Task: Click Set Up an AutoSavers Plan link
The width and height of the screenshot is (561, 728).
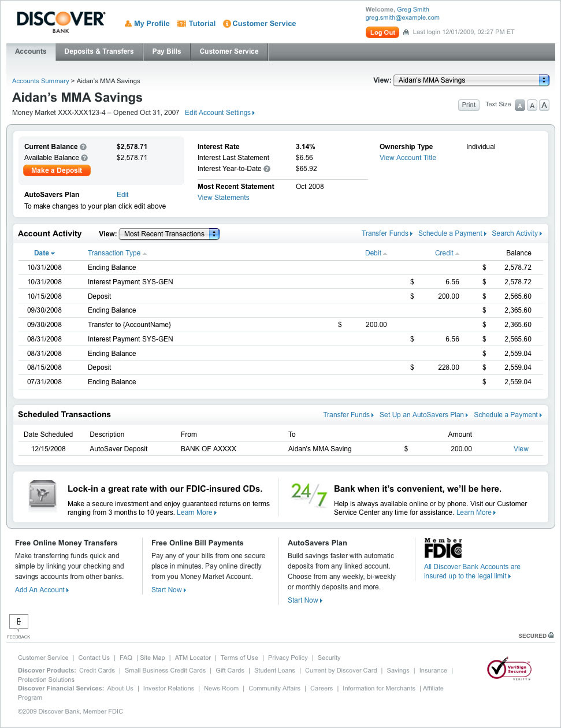Action: pos(424,415)
